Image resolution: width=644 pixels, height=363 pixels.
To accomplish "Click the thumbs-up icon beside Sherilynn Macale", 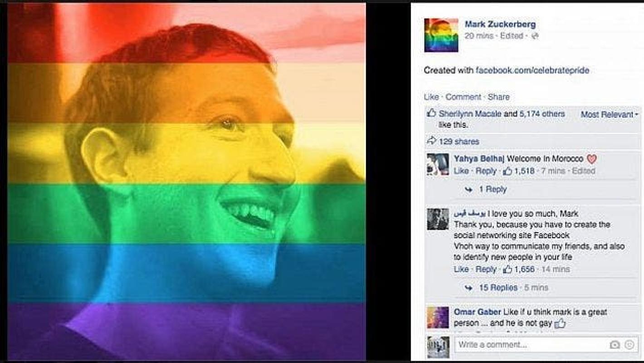I will [x=431, y=113].
